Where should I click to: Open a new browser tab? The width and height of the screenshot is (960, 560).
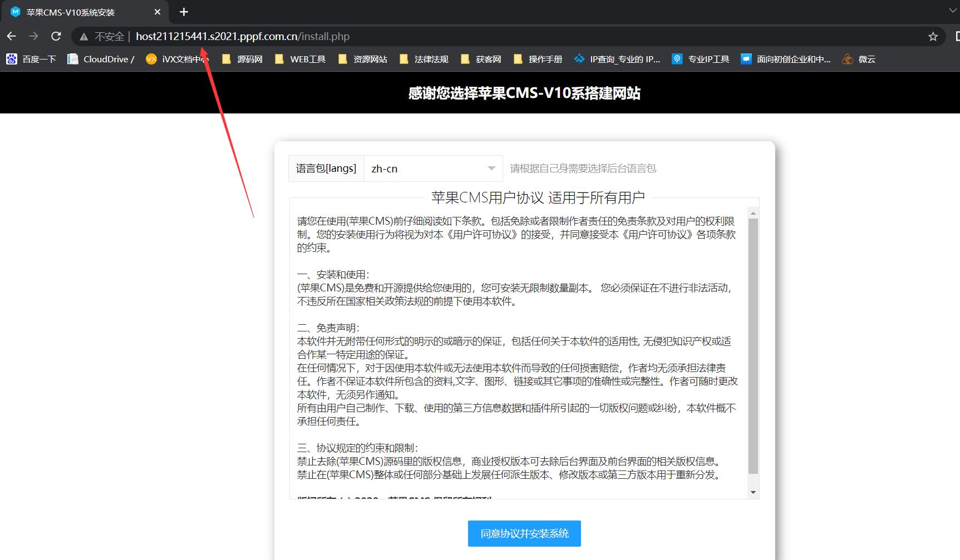coord(184,12)
